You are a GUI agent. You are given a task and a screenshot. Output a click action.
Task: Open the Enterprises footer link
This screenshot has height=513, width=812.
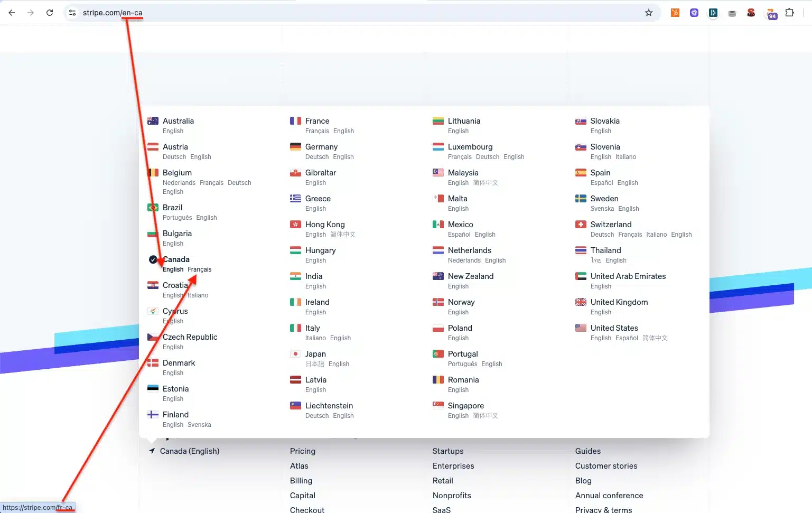point(453,466)
